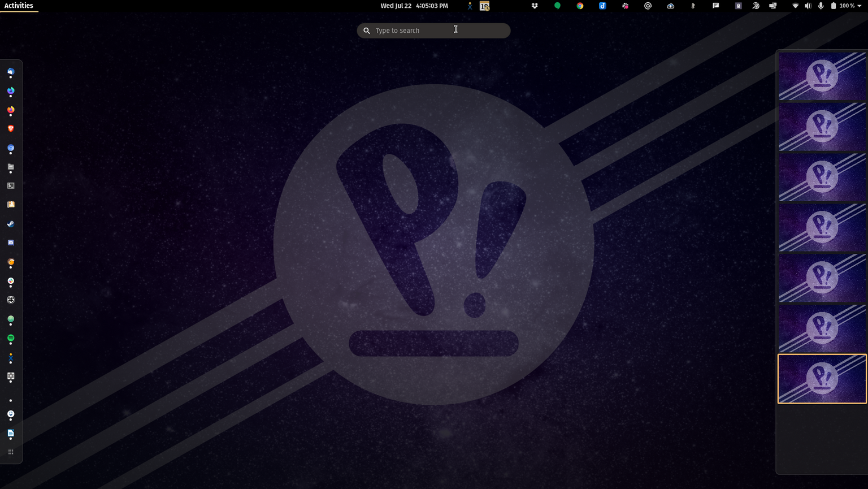Open Brave browser from the dock

coord(11,129)
